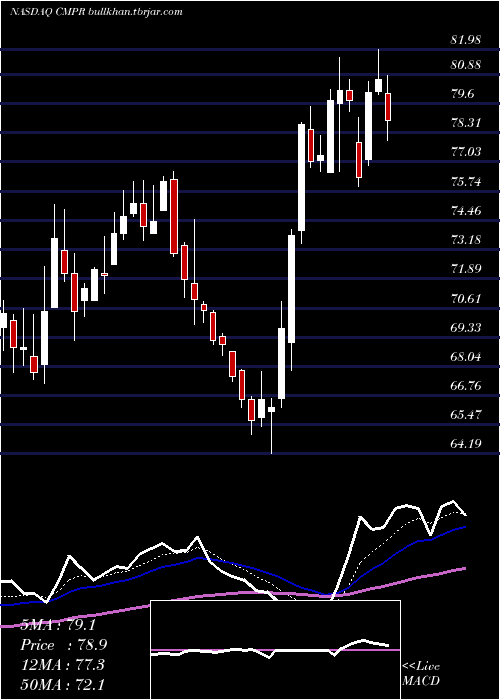Click the last red candlestick on the right
Image resolution: width=500 pixels, height=700 pixels.
click(x=388, y=107)
